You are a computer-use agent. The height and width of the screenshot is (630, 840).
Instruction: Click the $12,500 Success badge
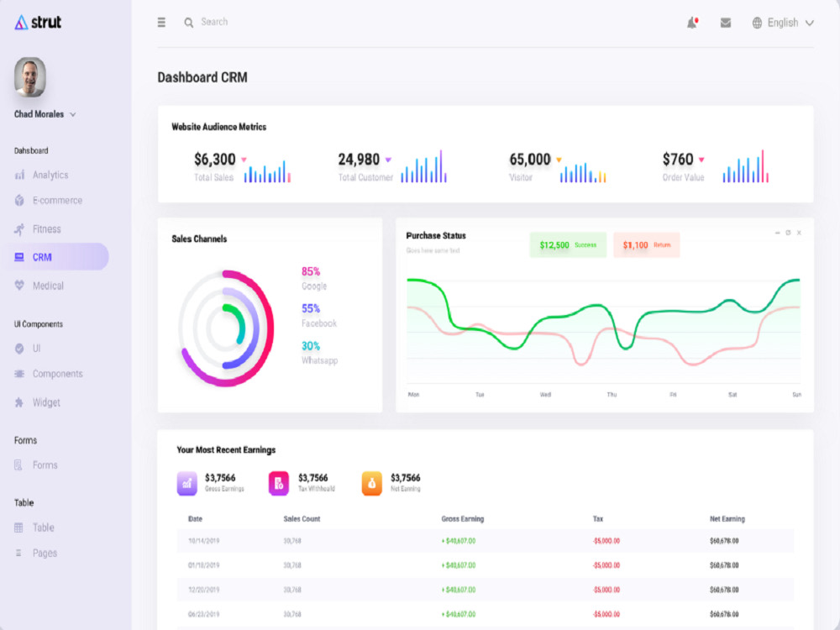tap(568, 244)
